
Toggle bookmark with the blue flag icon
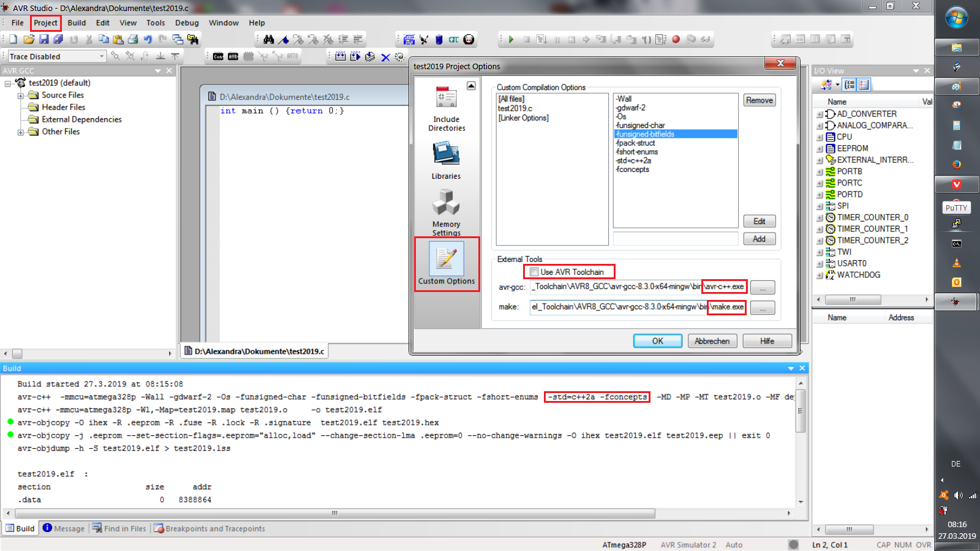coord(284,39)
